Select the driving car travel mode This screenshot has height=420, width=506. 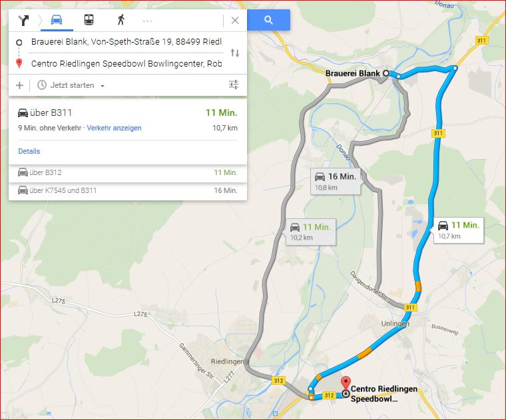(57, 20)
